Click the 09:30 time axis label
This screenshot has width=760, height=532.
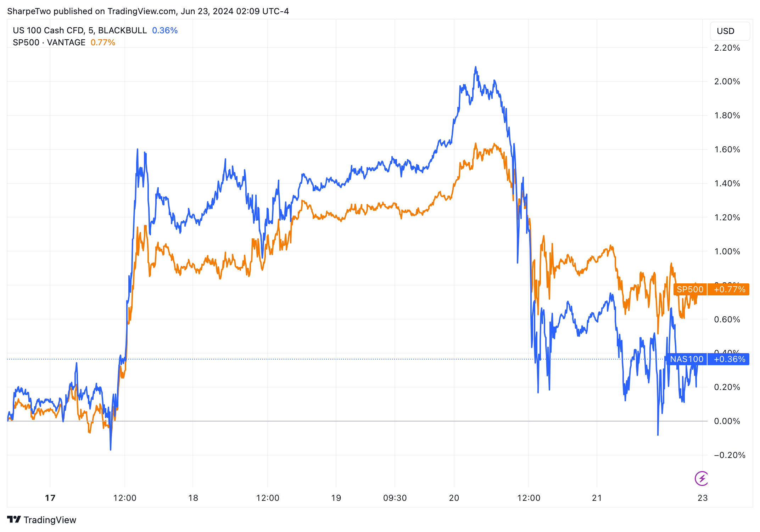[395, 498]
